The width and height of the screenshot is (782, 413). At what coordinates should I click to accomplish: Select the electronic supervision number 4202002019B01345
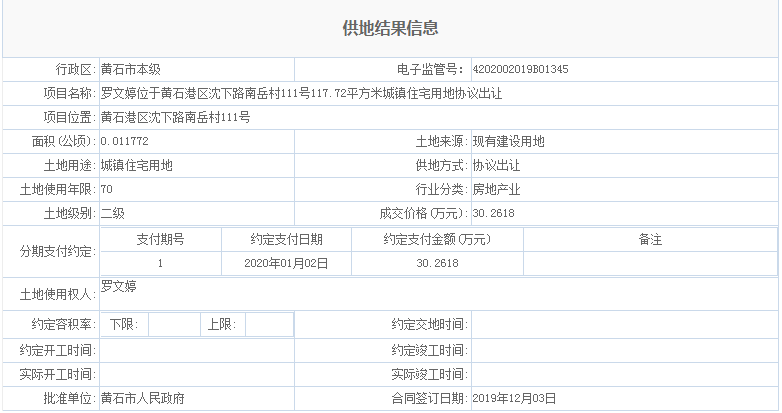pos(520,70)
